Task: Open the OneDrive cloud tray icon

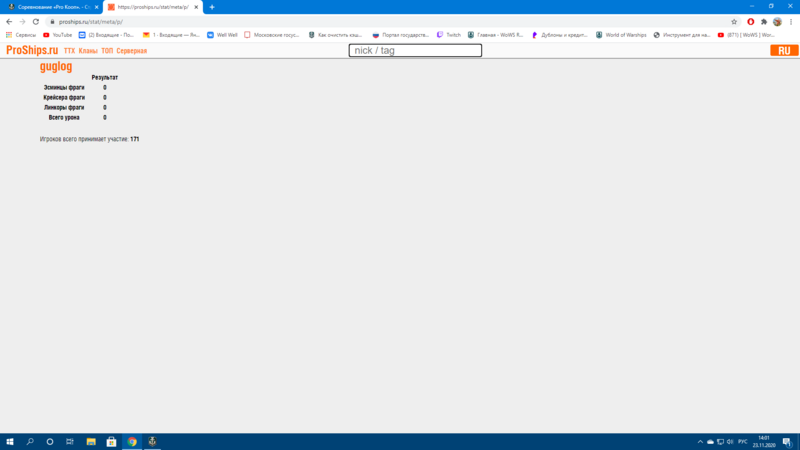Action: [710, 442]
